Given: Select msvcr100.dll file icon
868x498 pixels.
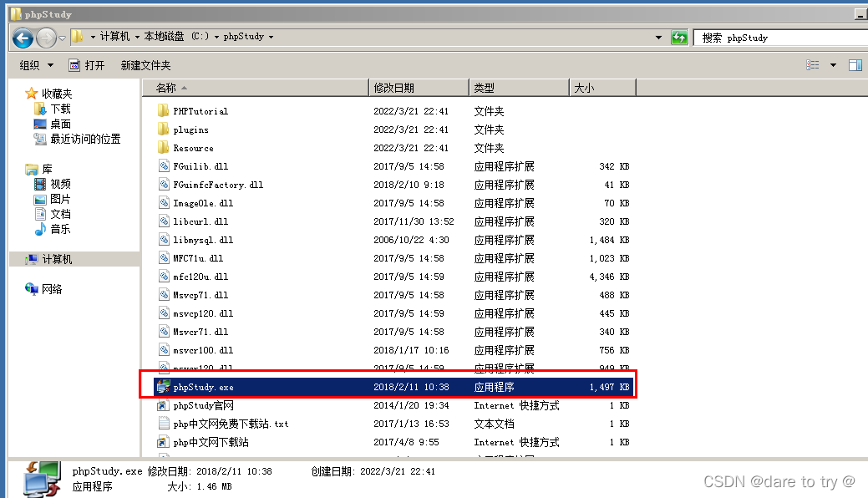Looking at the screenshot, I should click(163, 349).
